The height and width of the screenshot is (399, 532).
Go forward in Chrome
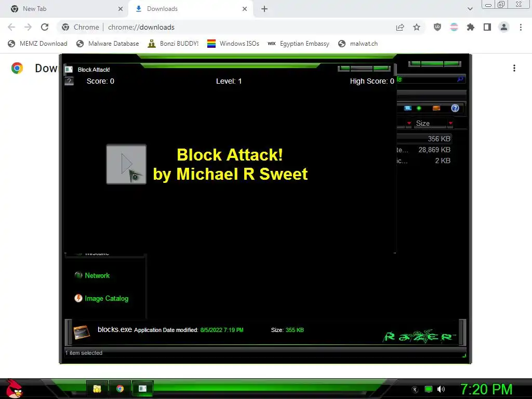click(28, 27)
